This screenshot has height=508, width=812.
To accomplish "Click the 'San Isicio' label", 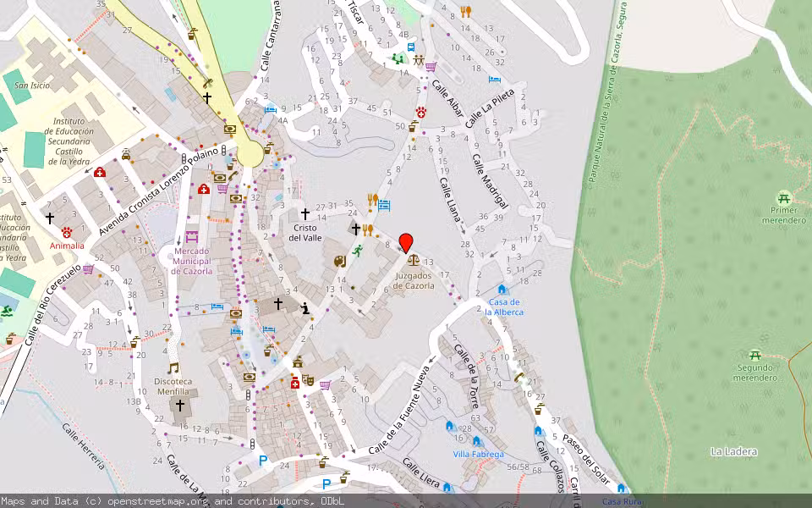I will [32, 86].
